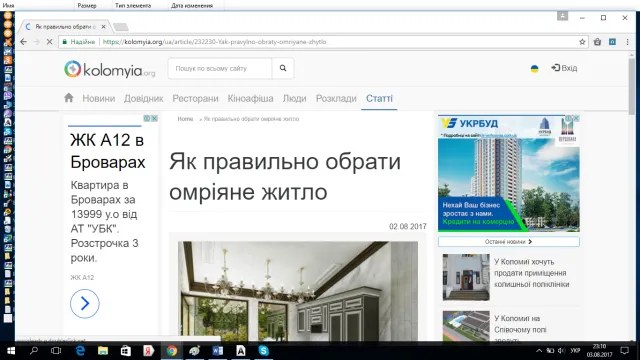Open the Кіноафіша section
640x360 pixels.
point(251,98)
